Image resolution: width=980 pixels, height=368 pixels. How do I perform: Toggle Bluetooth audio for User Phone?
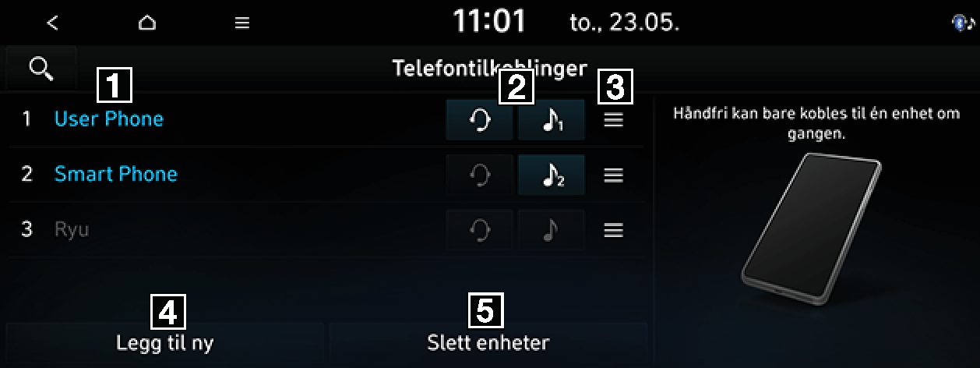click(552, 121)
